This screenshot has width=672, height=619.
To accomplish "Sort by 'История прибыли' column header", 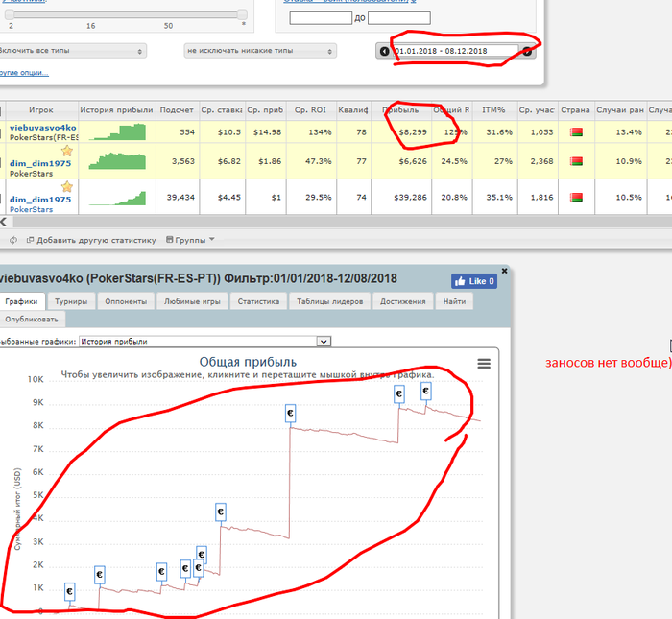I will coord(116,110).
